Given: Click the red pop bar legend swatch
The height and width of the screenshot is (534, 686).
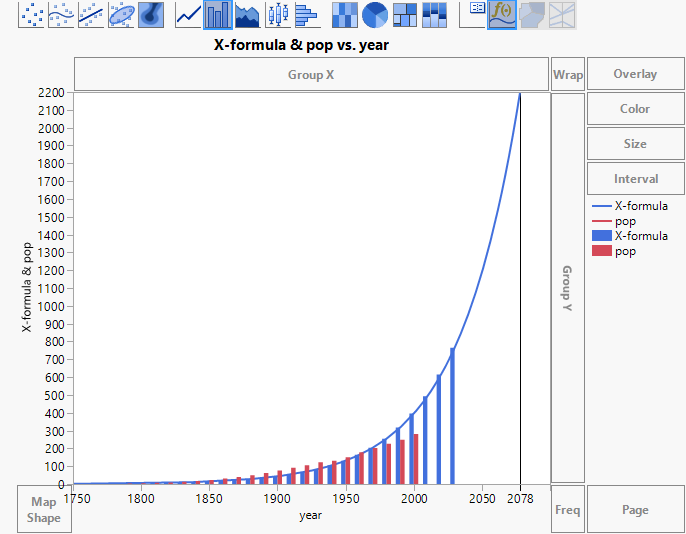Looking at the screenshot, I should (601, 252).
